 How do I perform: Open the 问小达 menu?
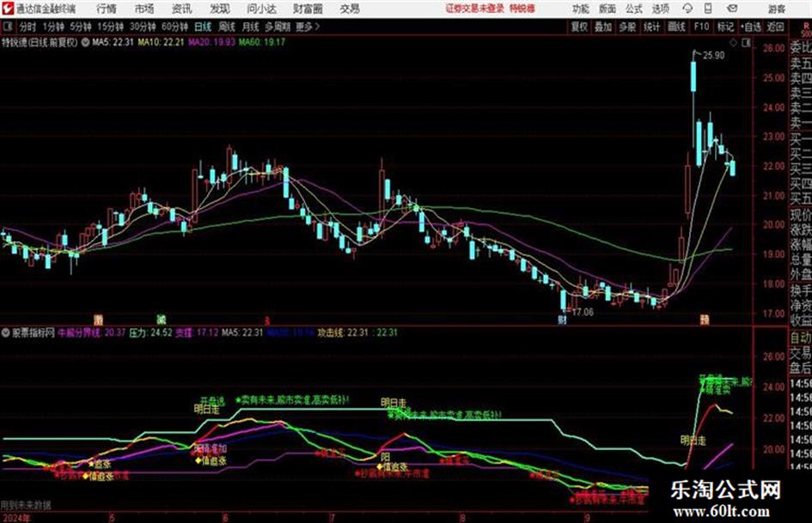point(261,9)
